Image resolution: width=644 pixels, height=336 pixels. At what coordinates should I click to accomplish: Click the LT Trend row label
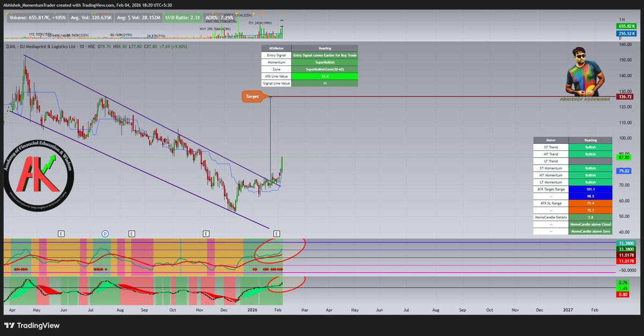551,161
